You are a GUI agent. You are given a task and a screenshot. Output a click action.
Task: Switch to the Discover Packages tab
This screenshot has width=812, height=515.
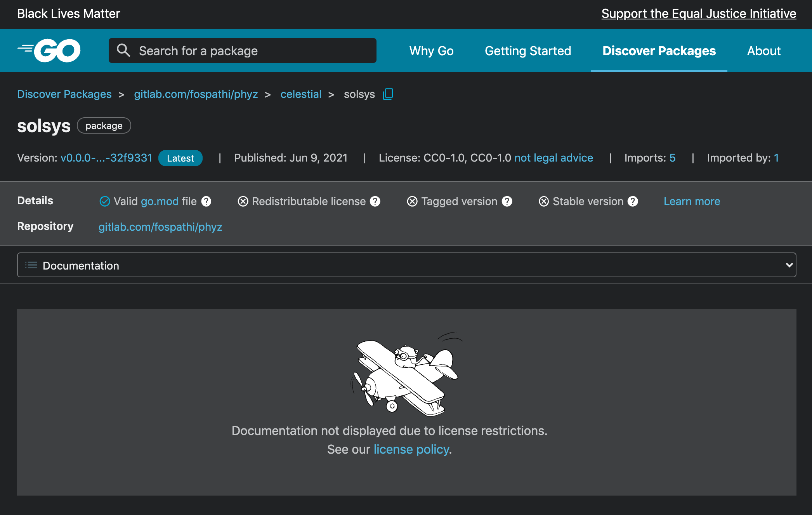click(x=659, y=50)
